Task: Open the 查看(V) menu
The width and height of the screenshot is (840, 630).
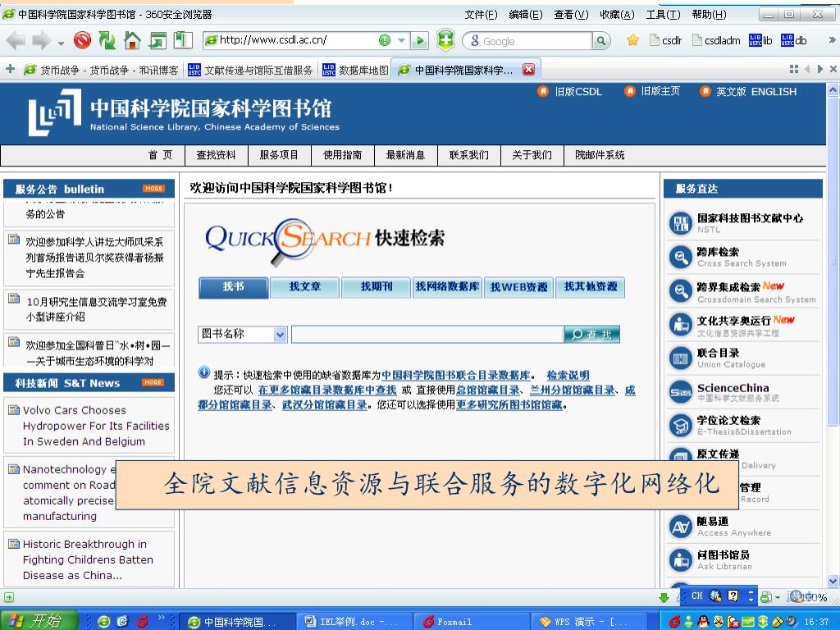Action: [x=571, y=15]
